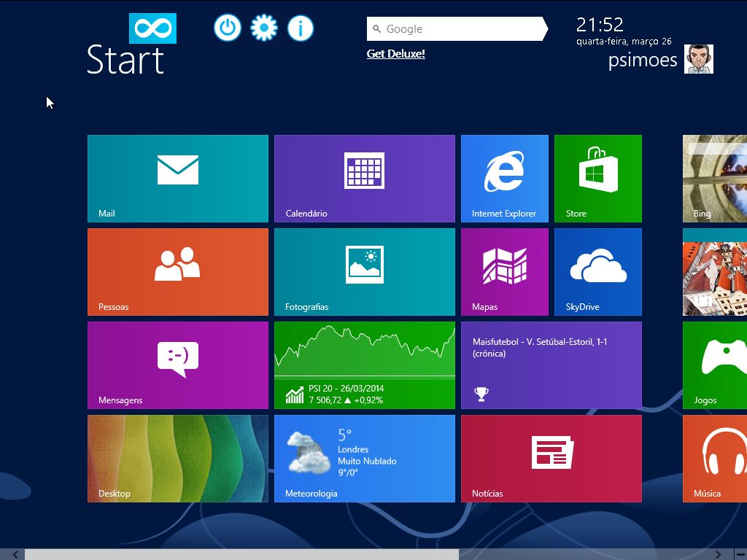
Task: Click the 21:52 clock display
Action: [x=600, y=25]
